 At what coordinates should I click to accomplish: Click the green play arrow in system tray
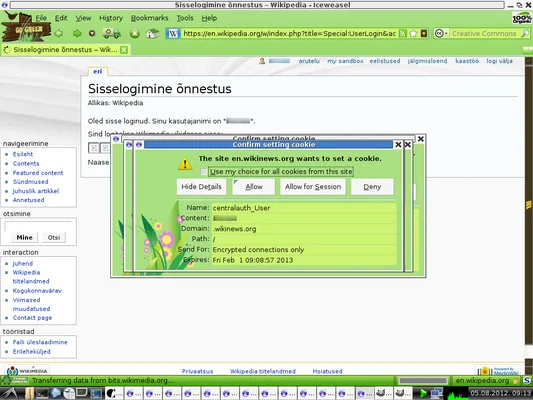(423, 394)
